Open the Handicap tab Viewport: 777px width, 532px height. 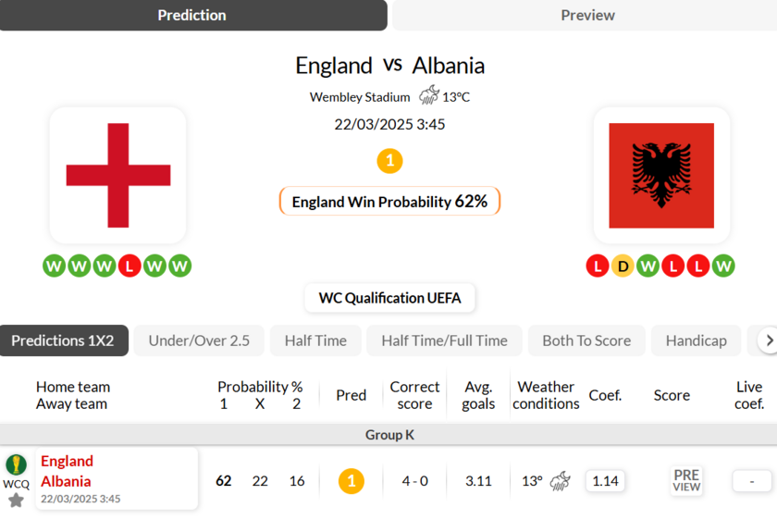pos(696,340)
